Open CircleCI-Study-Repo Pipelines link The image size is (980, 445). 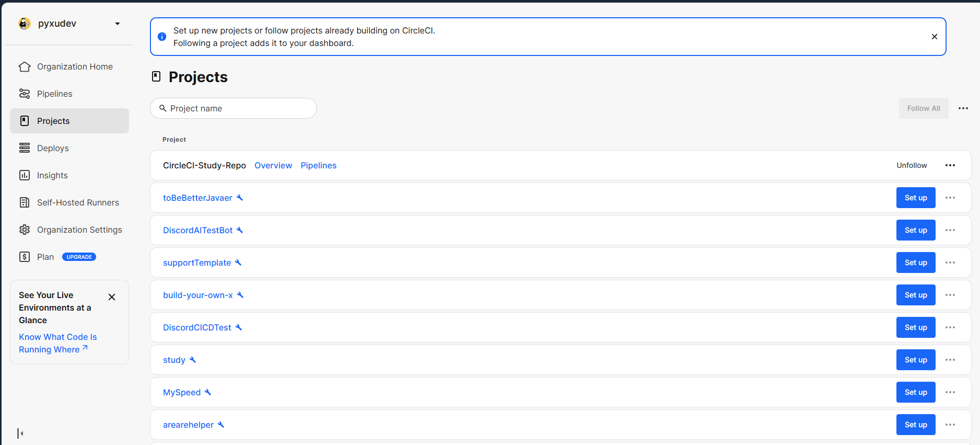pos(319,165)
